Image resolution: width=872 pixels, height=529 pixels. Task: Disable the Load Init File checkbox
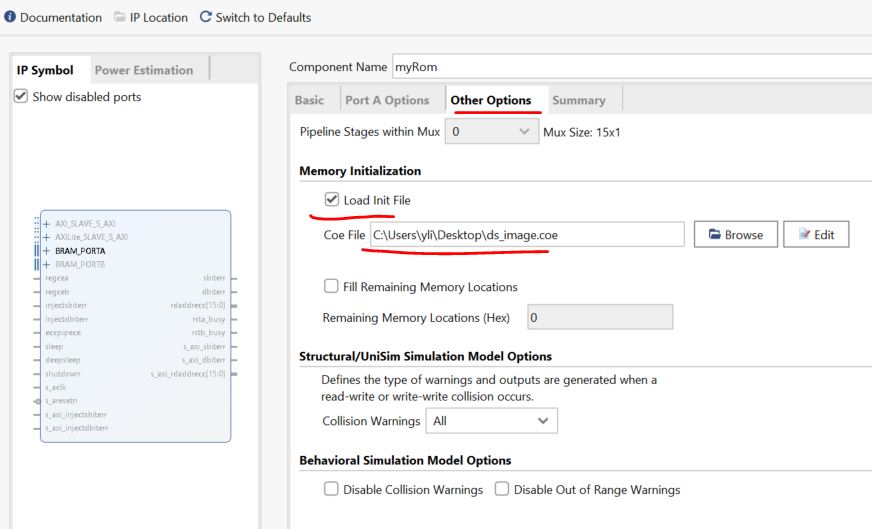tap(330, 200)
